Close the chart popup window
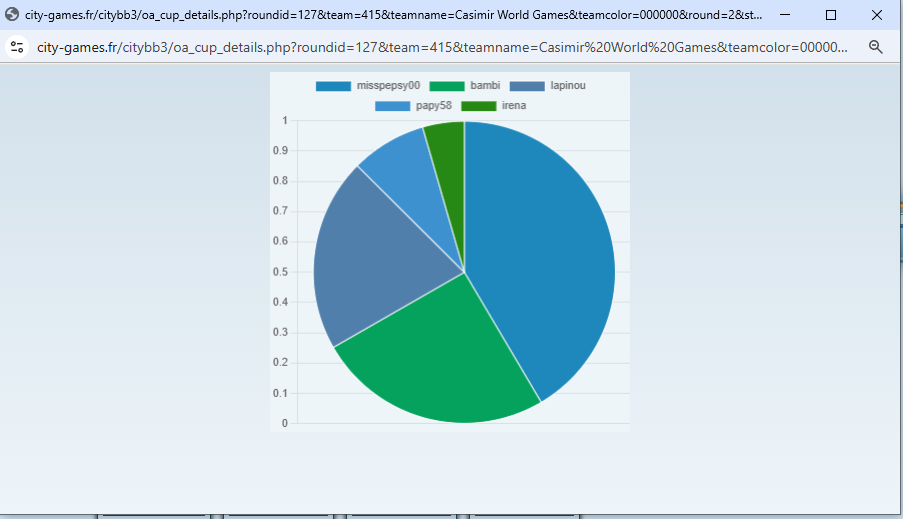This screenshot has height=519, width=903. 877,15
